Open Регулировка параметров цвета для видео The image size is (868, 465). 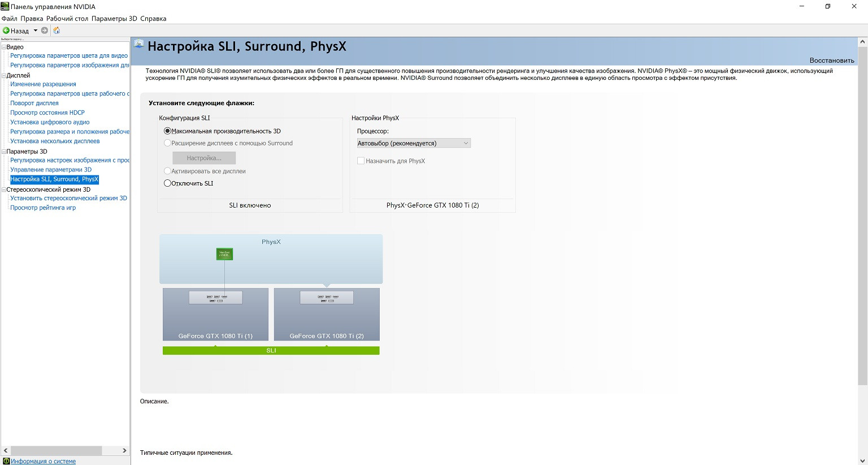pos(69,56)
